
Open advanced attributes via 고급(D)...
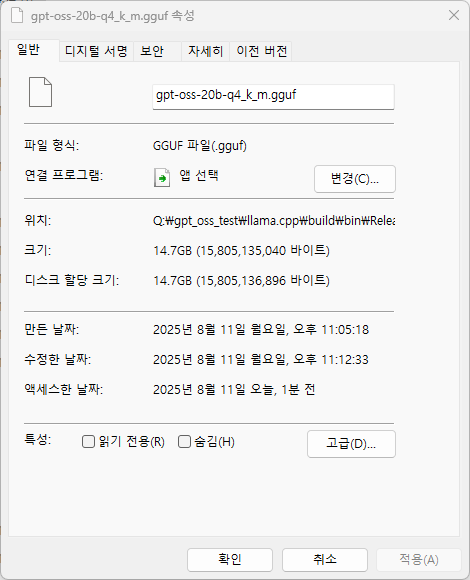click(351, 444)
